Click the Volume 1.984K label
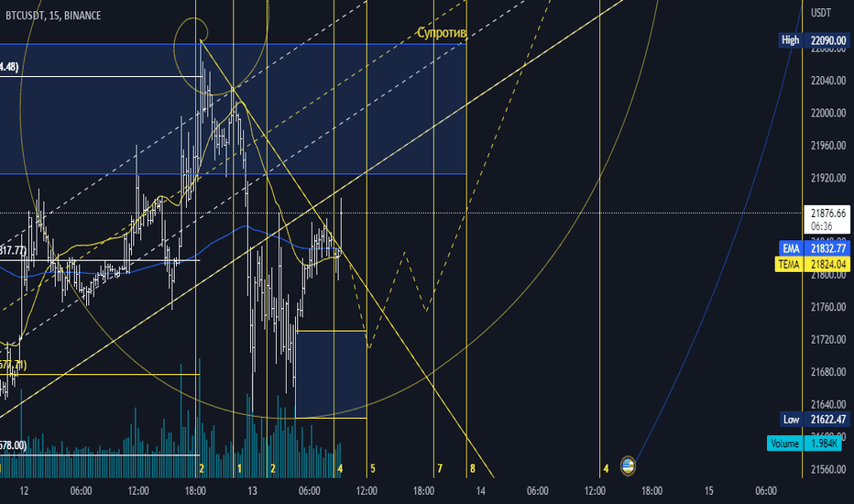Viewport: 854px width, 504px height. 805,443
